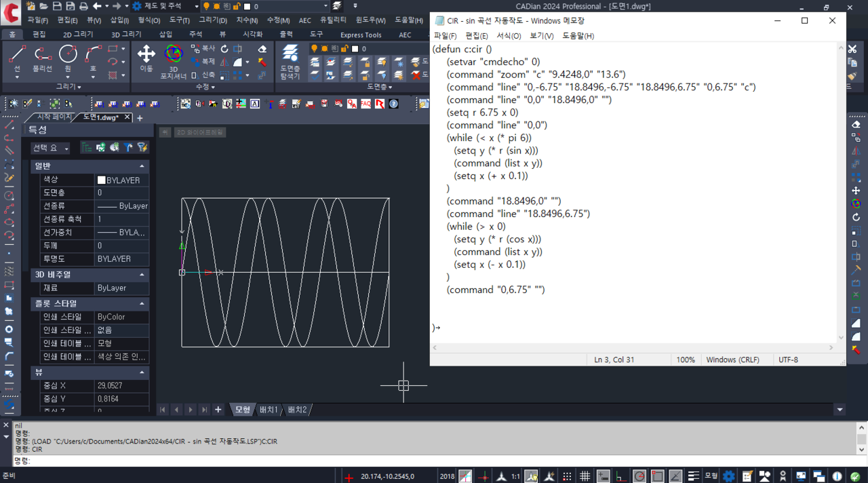Click the command line input field
This screenshot has width=868, height=483.
203,461
